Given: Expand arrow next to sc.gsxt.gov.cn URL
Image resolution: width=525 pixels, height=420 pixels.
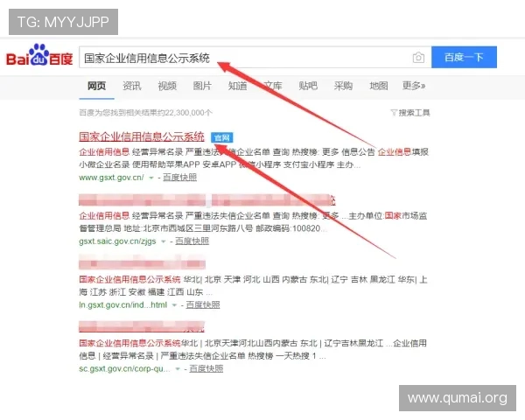Looking at the screenshot, I should pos(178,369).
